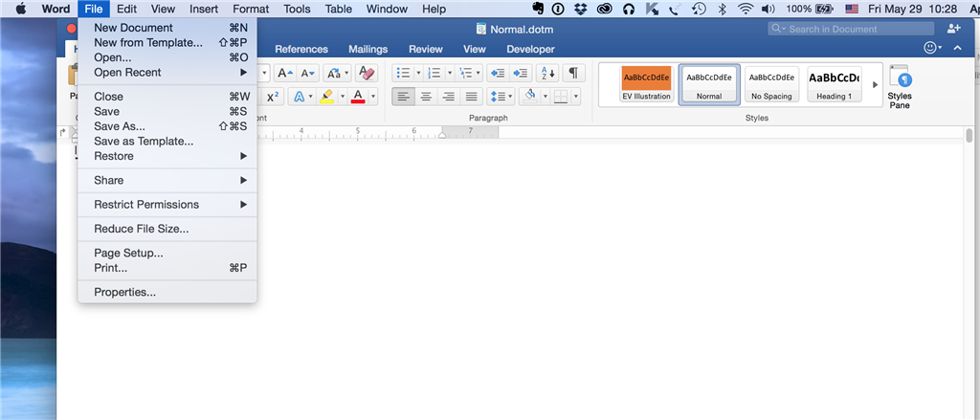The image size is (980, 420).
Task: Toggle justify text alignment
Action: tap(471, 97)
